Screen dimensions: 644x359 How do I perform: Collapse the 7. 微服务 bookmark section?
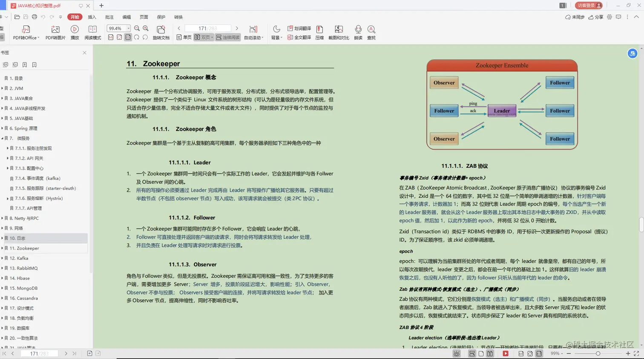[3, 138]
